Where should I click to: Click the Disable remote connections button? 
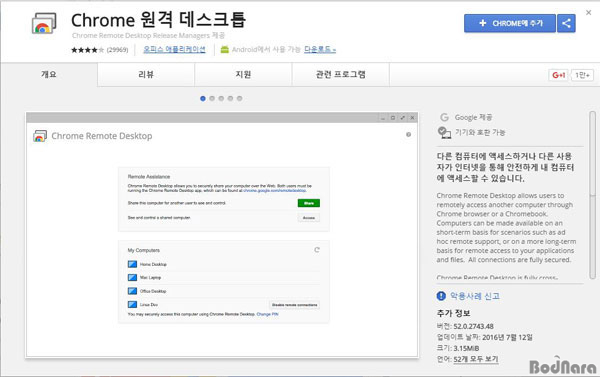(x=295, y=305)
